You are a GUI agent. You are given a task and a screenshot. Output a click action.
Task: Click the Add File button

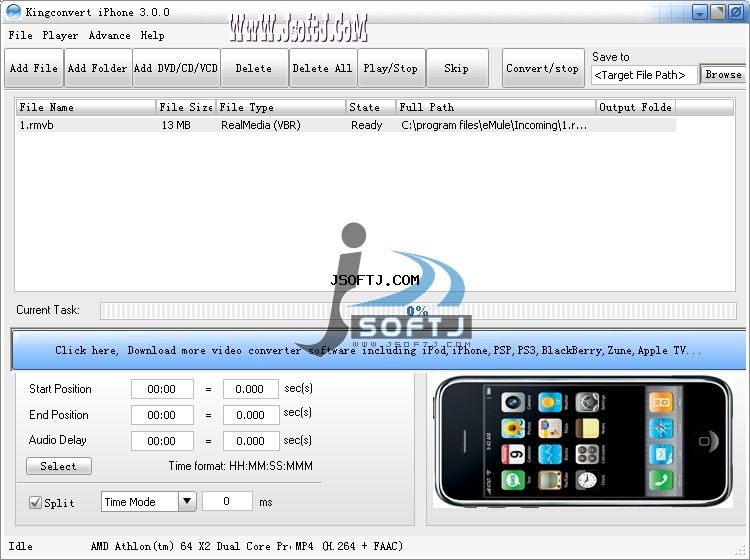pos(34,68)
